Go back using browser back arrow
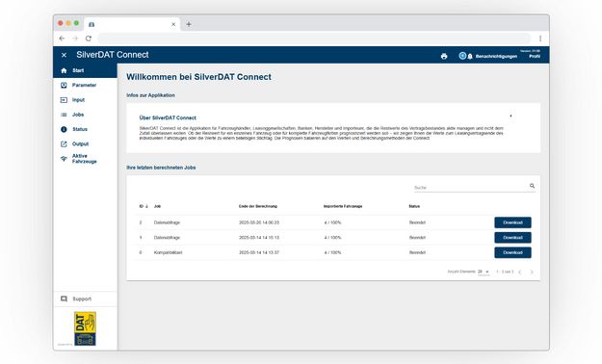 62,39
